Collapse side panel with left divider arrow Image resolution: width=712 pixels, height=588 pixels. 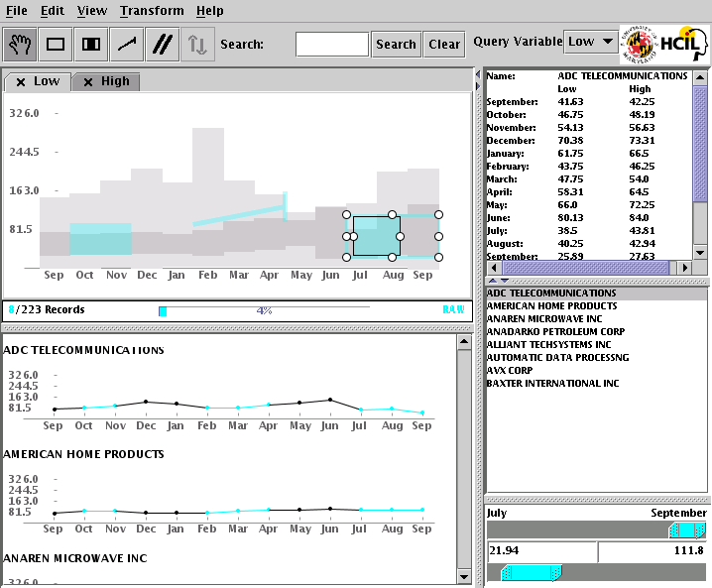pyautogui.click(x=478, y=74)
